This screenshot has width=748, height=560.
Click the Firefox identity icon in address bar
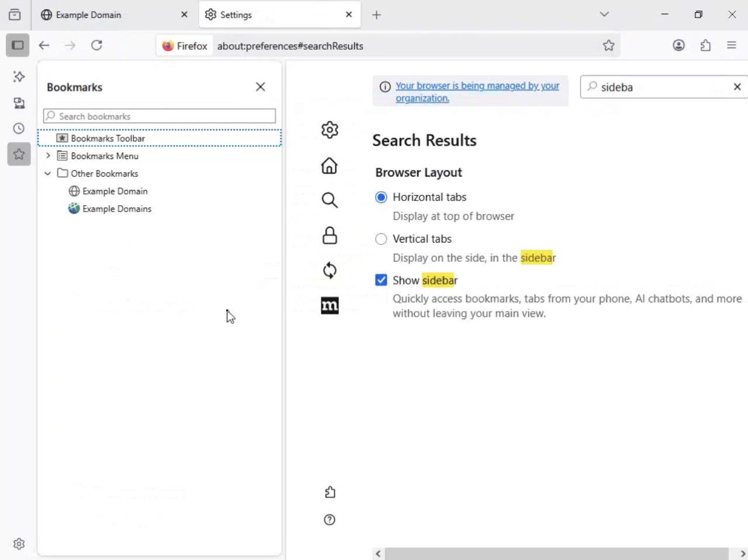coord(185,46)
